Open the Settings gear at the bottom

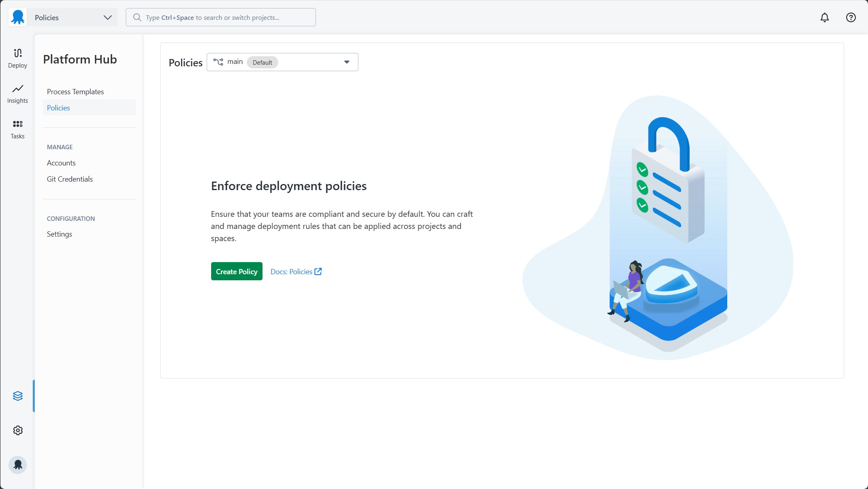click(17, 430)
